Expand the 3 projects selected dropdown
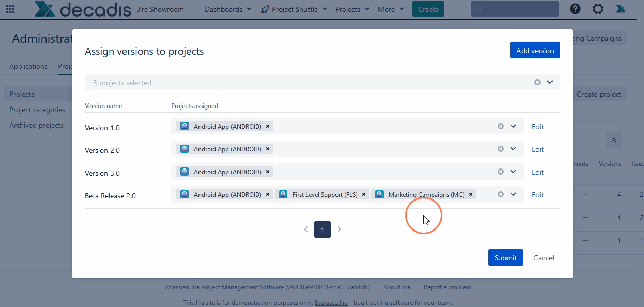 (x=550, y=82)
